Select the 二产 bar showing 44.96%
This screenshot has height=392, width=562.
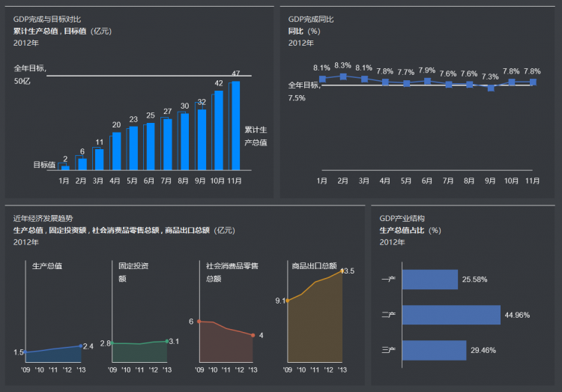click(451, 315)
